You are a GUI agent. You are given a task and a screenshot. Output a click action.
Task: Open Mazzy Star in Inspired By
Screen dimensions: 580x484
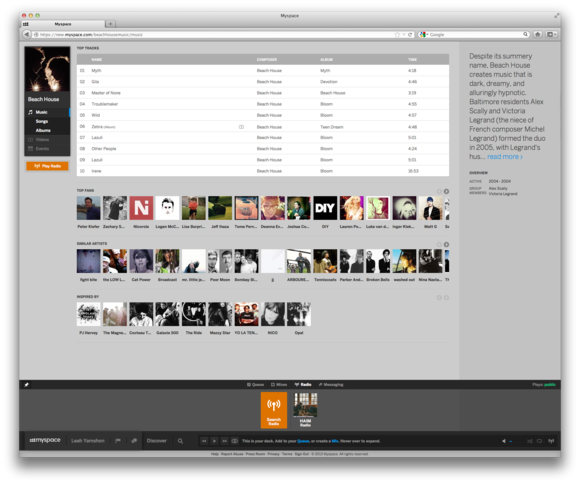220,314
